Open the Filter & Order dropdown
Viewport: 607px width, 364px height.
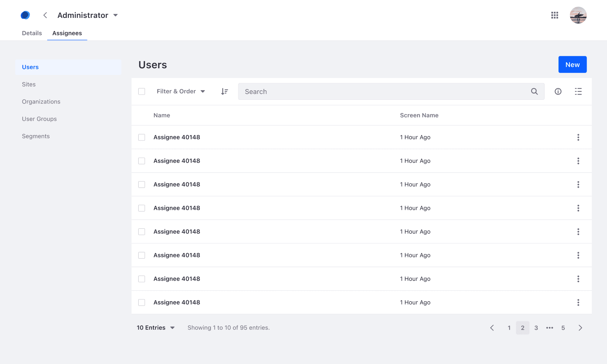[181, 91]
